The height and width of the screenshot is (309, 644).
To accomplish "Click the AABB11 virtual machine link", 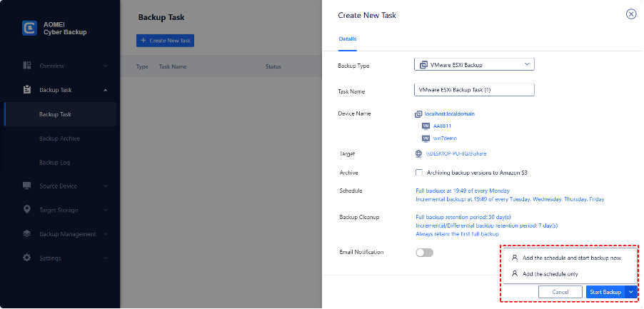I will [443, 126].
